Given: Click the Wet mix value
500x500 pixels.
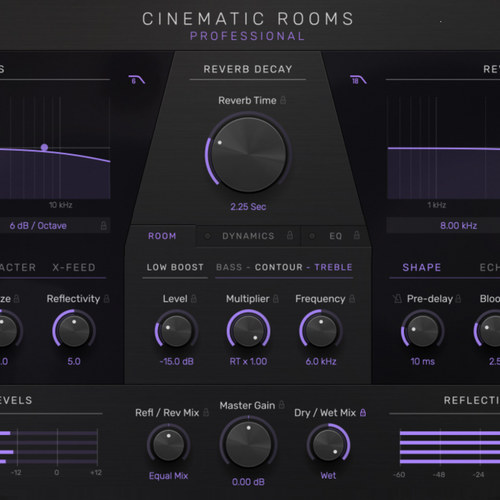Looking at the screenshot, I should click(328, 476).
